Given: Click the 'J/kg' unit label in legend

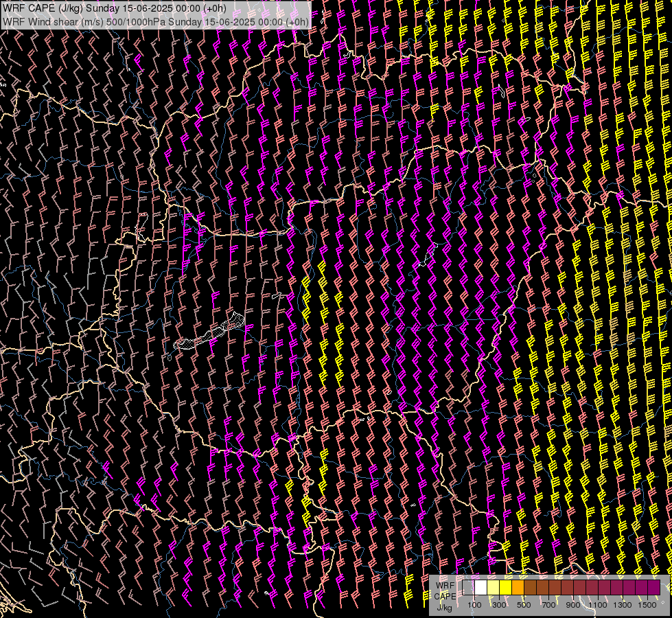Looking at the screenshot, I should click(445, 607).
